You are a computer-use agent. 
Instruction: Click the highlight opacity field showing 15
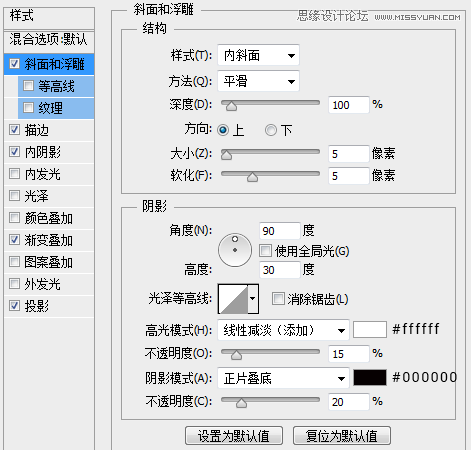[x=349, y=354]
